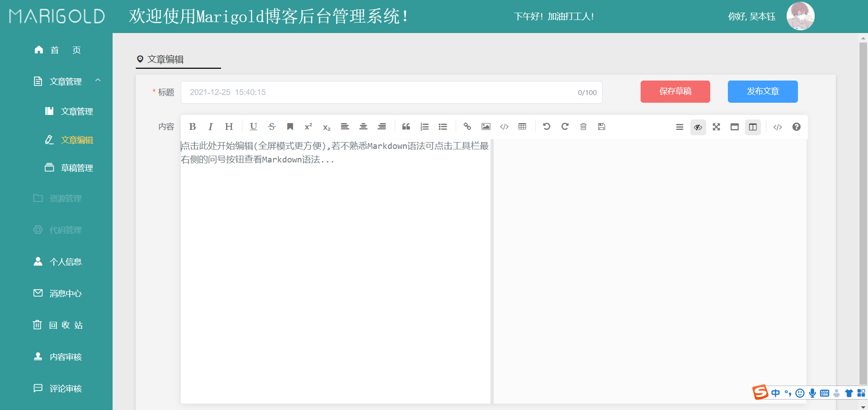
Task: Switch to the 草稿管理 menu item
Action: pos(77,167)
